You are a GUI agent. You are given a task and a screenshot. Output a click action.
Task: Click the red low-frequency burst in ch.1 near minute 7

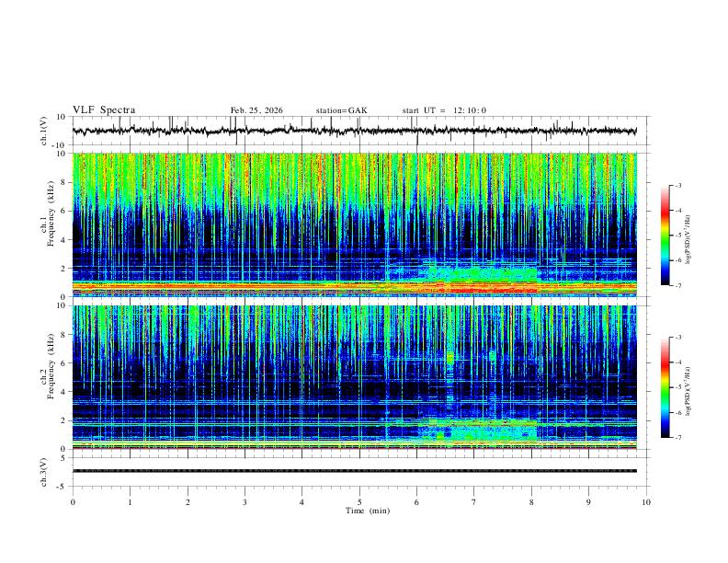(x=483, y=289)
